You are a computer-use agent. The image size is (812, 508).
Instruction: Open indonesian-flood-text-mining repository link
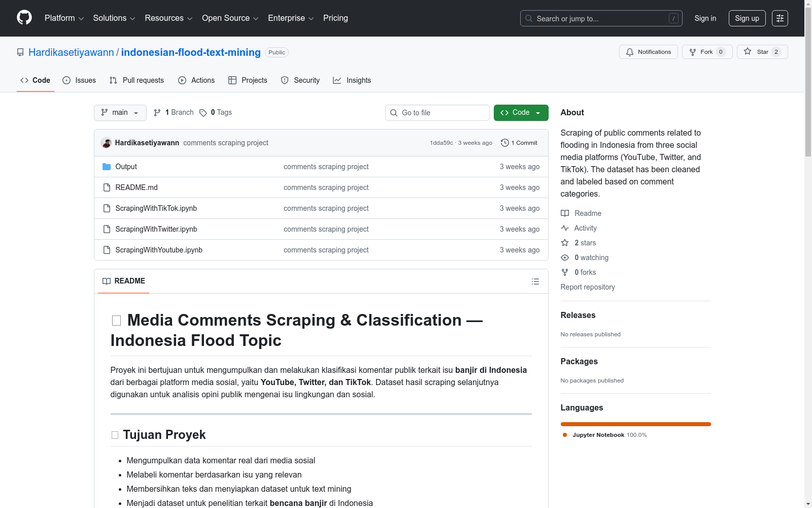[191, 52]
